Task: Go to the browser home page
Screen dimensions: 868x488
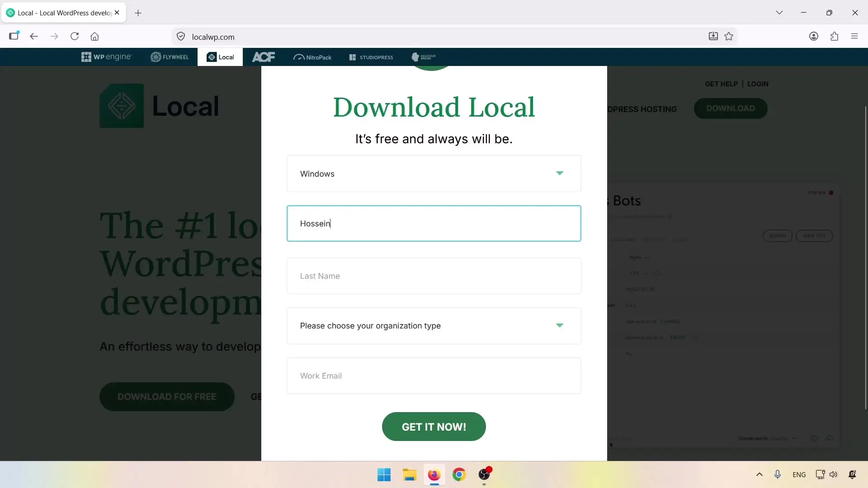Action: (94, 37)
